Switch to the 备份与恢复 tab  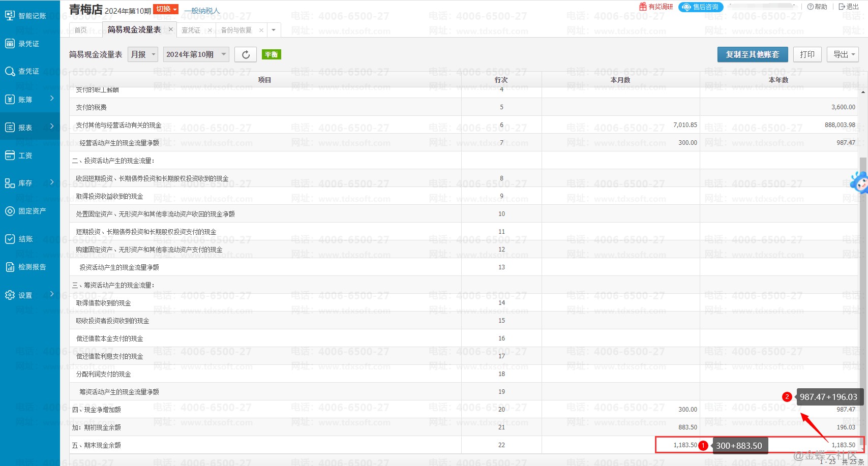pos(236,30)
